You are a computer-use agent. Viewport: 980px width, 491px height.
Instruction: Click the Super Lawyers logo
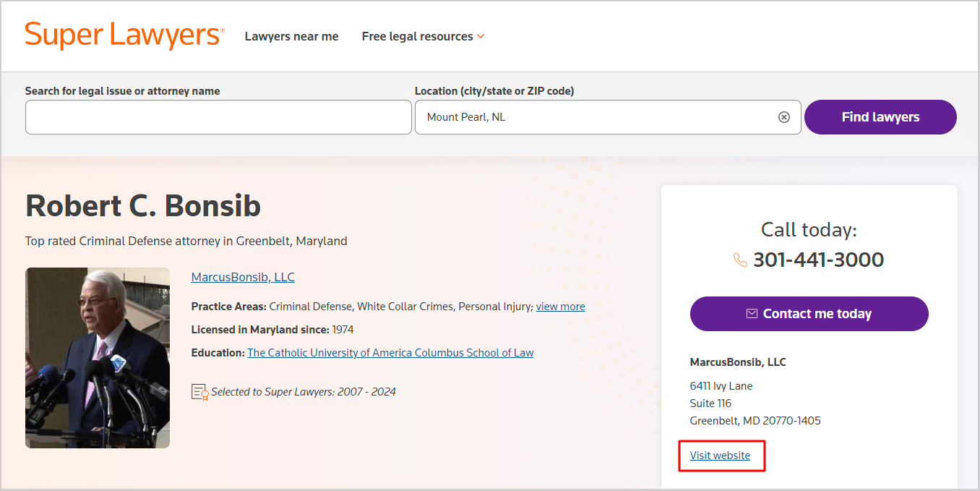coord(123,35)
